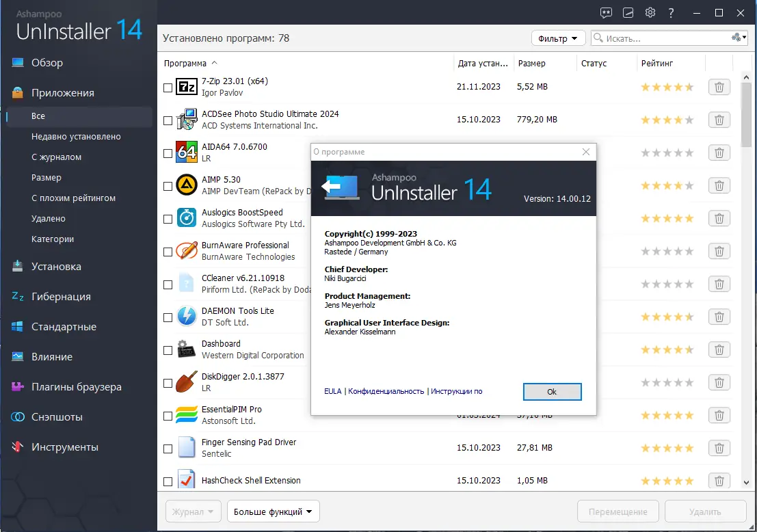Open the Плагины браузера section
Viewport: 757px width, 532px height.
(x=77, y=386)
